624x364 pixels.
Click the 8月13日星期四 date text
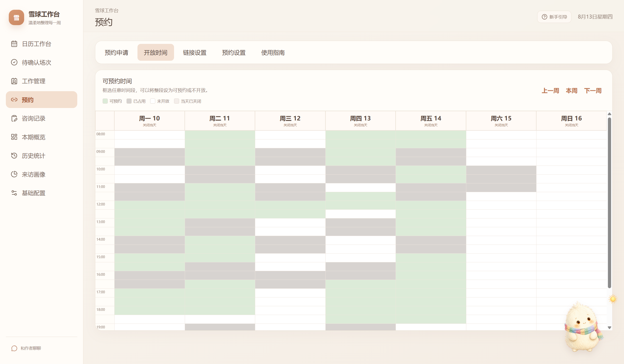595,17
